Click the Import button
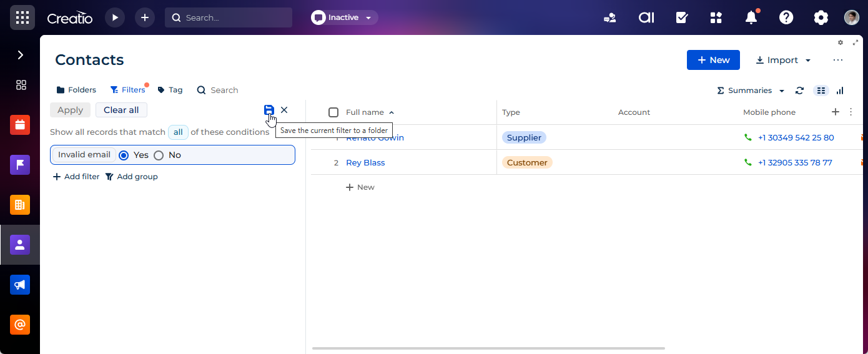868x354 pixels. (x=777, y=60)
